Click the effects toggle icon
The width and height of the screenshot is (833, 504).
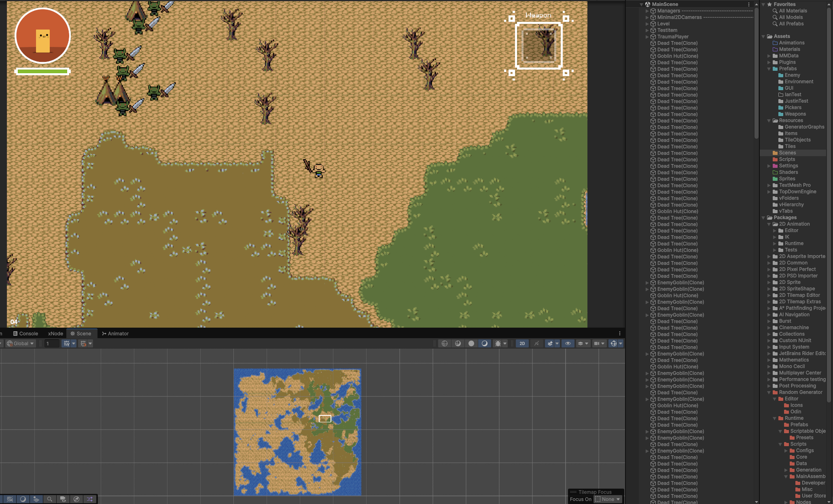550,343
